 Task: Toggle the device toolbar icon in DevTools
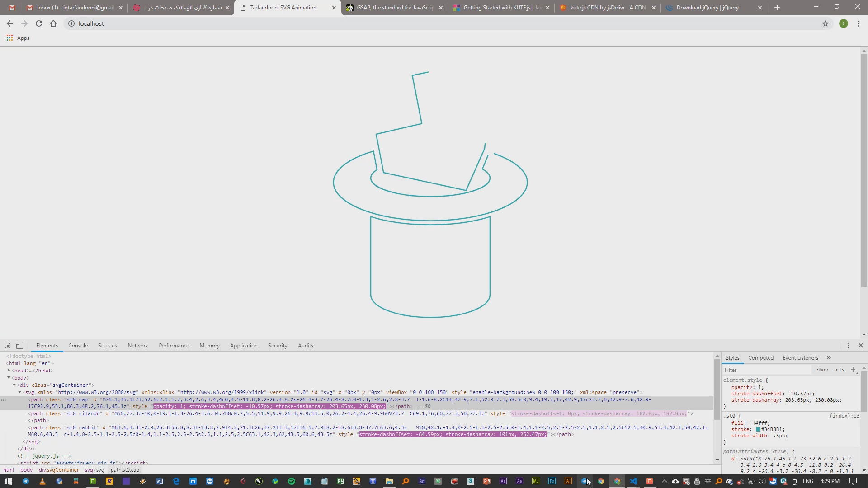(x=19, y=346)
